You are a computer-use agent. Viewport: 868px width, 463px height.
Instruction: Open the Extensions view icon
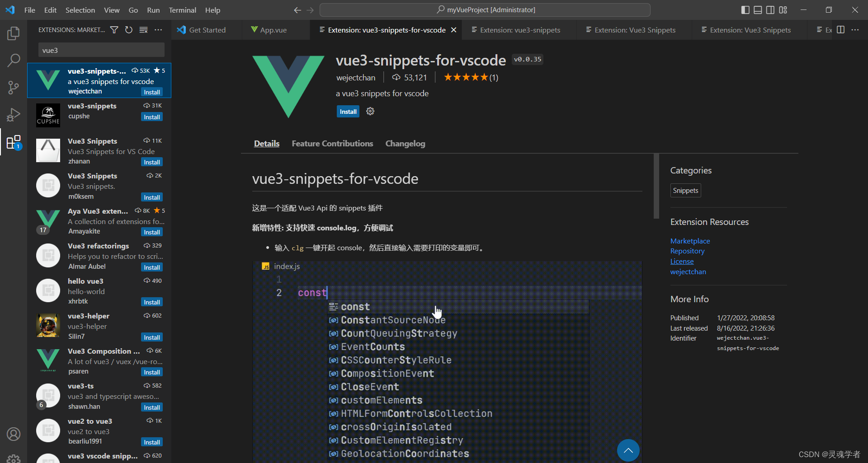click(x=14, y=142)
